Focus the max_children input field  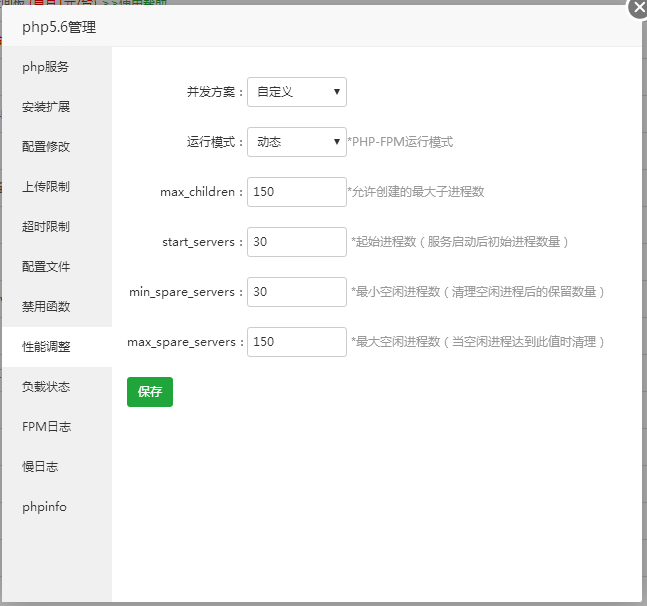click(297, 192)
